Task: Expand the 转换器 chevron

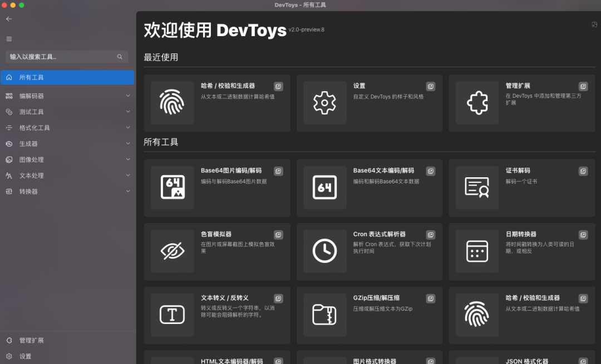Action: (128, 191)
